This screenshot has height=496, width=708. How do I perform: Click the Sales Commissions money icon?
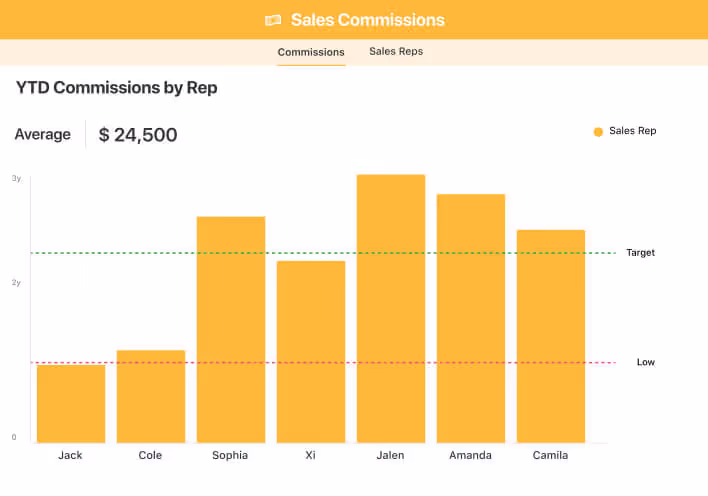point(273,20)
